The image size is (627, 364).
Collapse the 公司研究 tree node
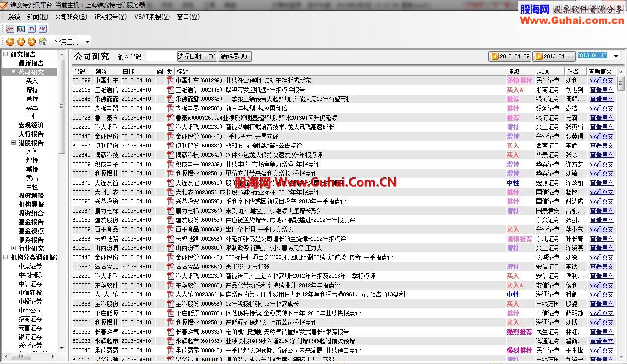14,72
